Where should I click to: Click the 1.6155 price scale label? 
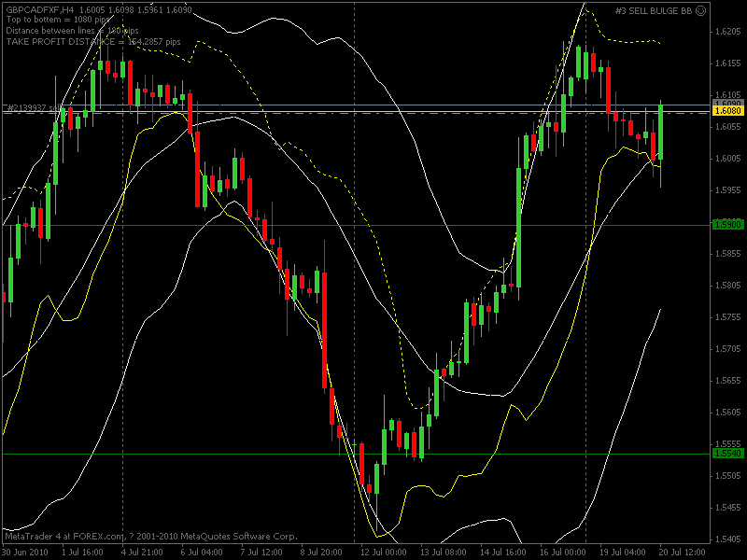tap(728, 63)
